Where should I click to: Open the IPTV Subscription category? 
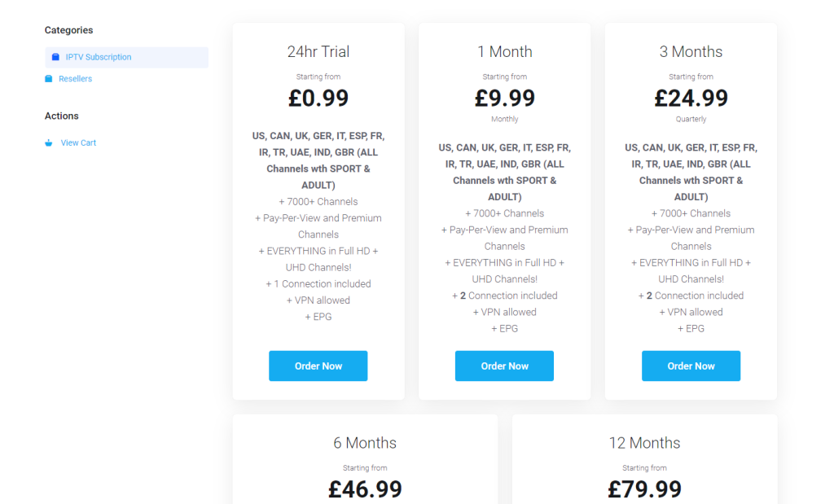(126, 58)
